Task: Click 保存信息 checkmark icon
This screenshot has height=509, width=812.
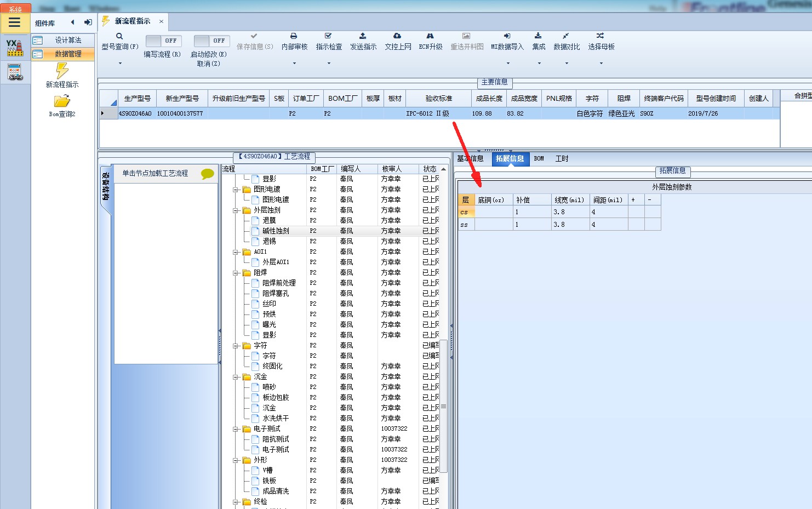Action: [254, 36]
